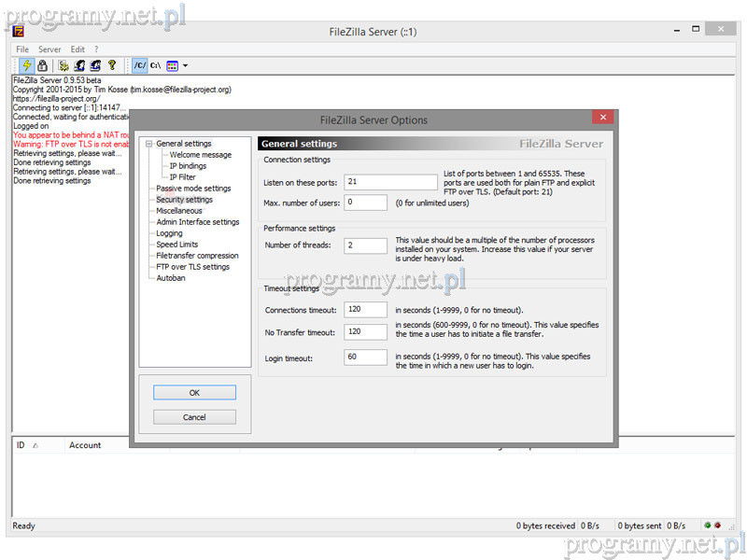747x560 pixels.
Task: Open server settings via the gear toolbar icon
Action: point(63,66)
